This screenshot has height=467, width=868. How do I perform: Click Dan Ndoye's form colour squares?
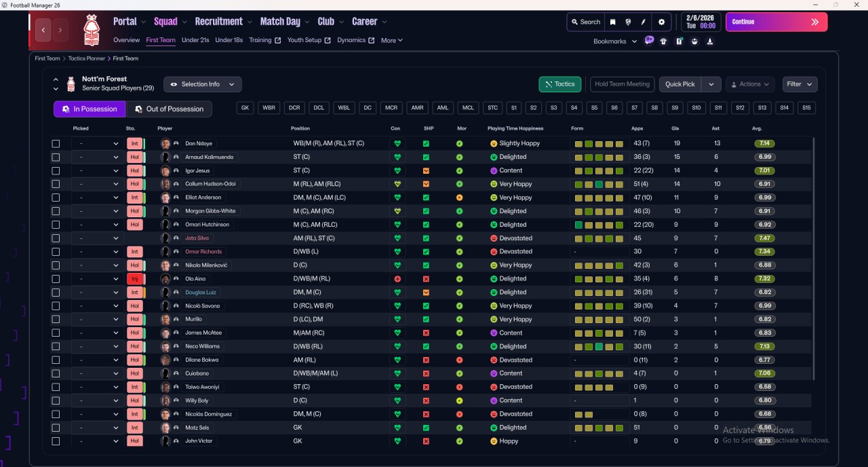[599, 144]
